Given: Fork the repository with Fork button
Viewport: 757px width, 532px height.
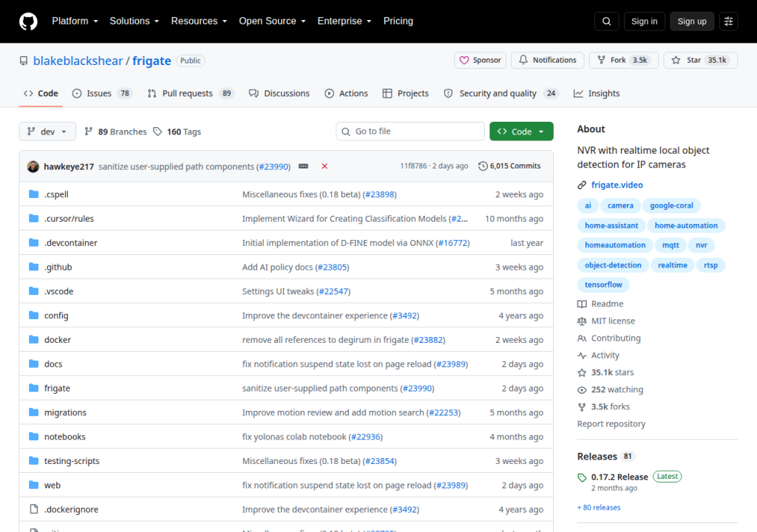Looking at the screenshot, I should click(x=624, y=61).
